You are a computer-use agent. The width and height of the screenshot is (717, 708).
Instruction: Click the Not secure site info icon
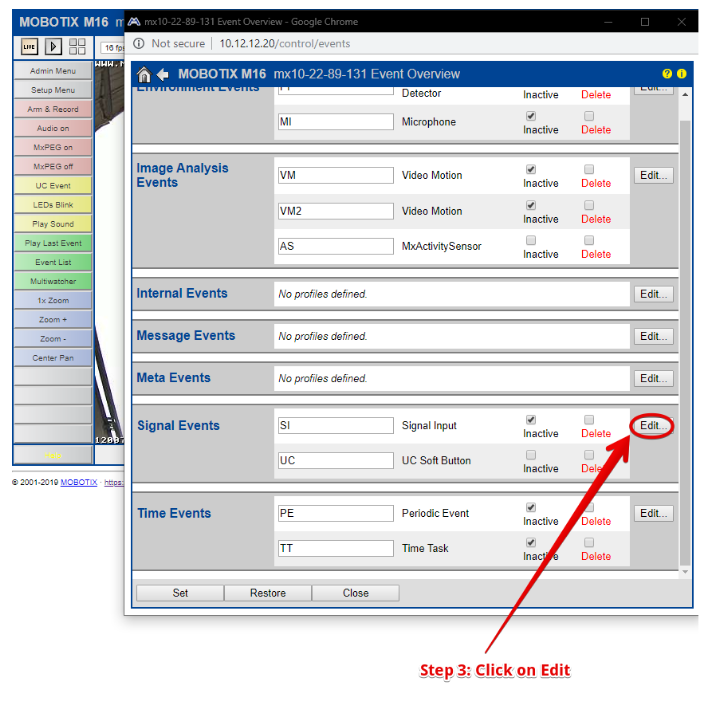pos(139,44)
